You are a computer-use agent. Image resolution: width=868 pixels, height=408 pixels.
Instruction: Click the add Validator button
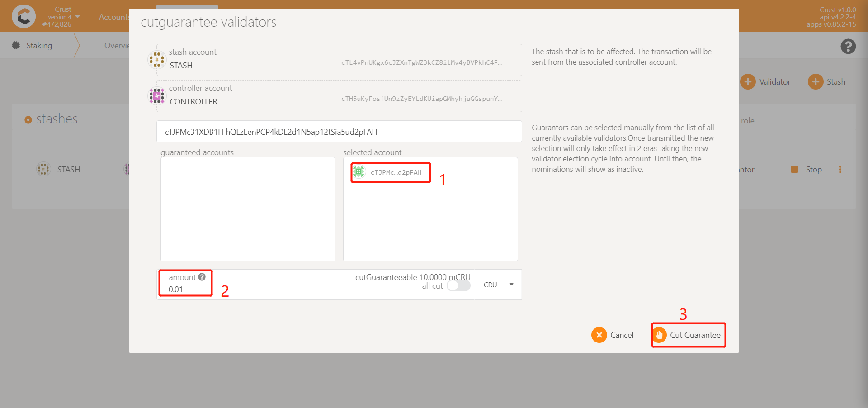(x=765, y=82)
